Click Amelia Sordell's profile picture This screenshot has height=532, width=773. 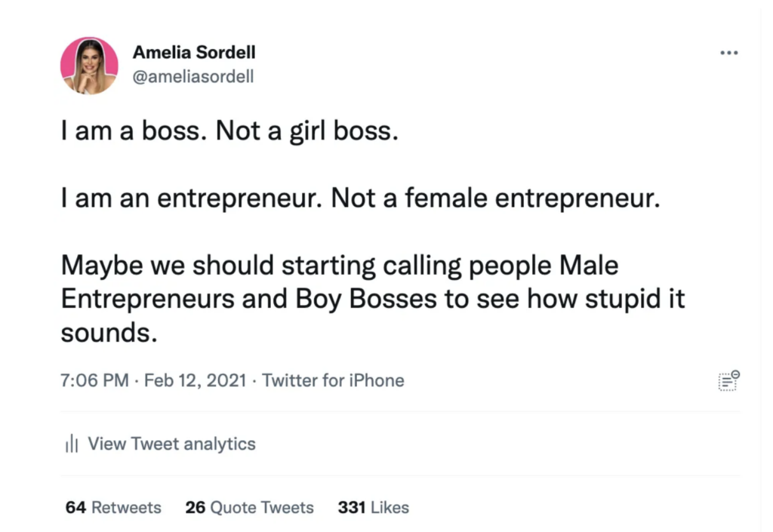pos(89,66)
